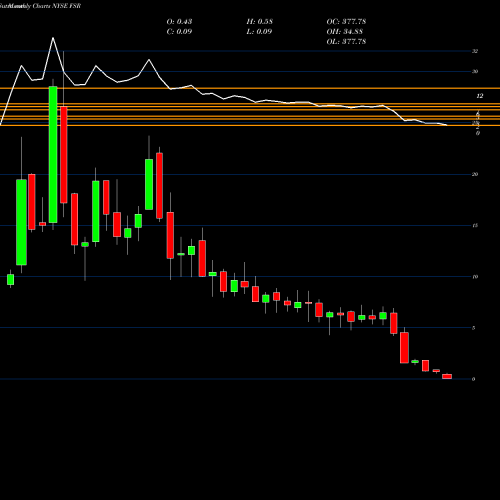Select the low value 'L: 0.09'
The height and width of the screenshot is (500, 500).
click(259, 32)
